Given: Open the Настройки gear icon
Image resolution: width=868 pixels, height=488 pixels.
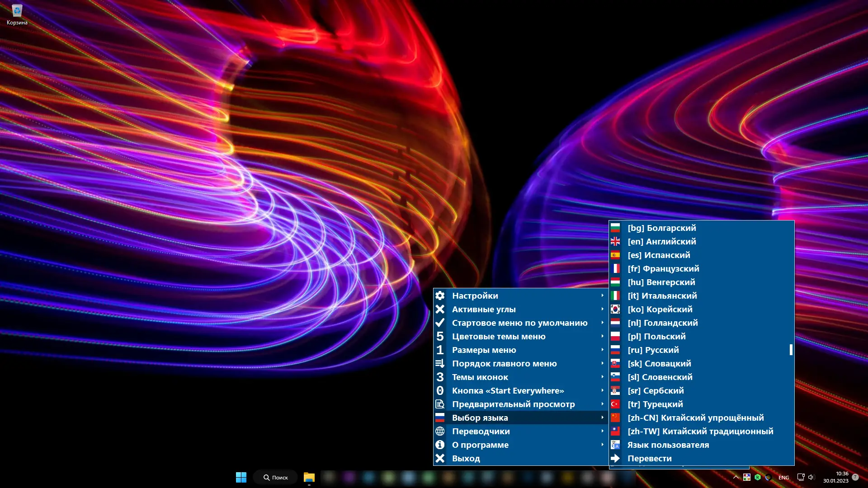Looking at the screenshot, I should point(440,296).
